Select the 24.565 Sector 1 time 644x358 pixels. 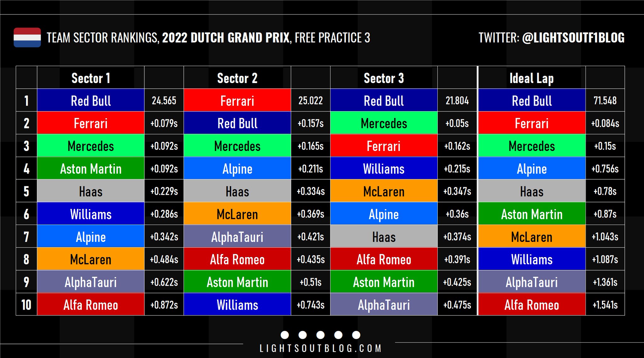click(x=164, y=101)
